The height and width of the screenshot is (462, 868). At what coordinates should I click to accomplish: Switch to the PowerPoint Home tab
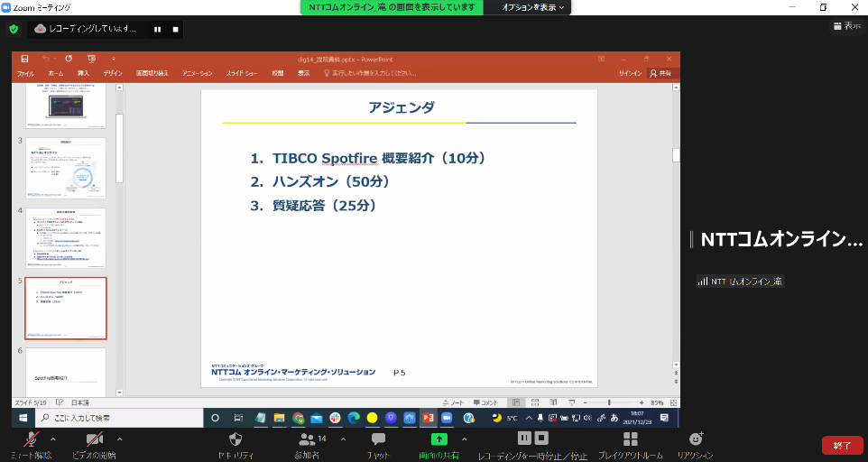[x=56, y=74]
